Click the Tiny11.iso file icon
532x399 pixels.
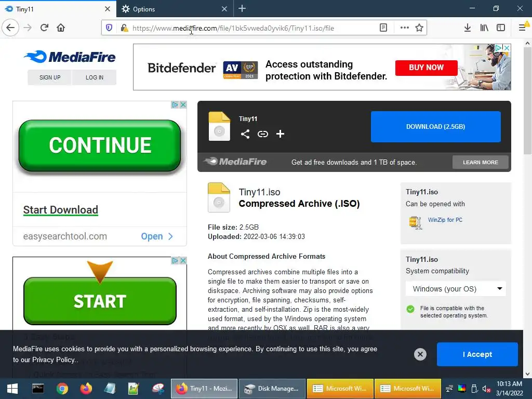click(219, 197)
